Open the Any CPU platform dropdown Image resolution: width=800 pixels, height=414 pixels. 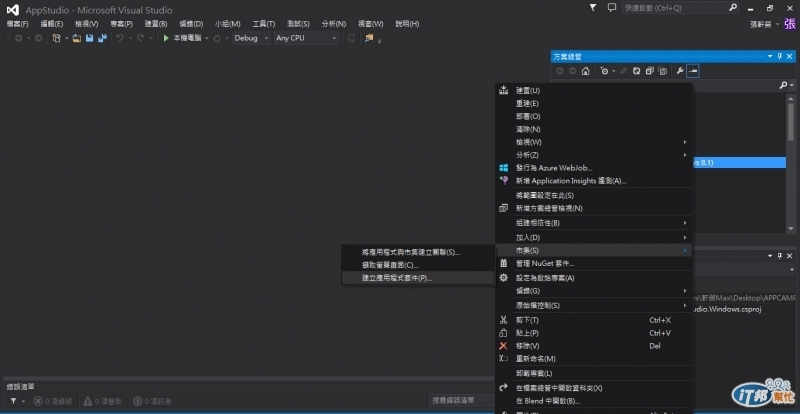point(306,38)
